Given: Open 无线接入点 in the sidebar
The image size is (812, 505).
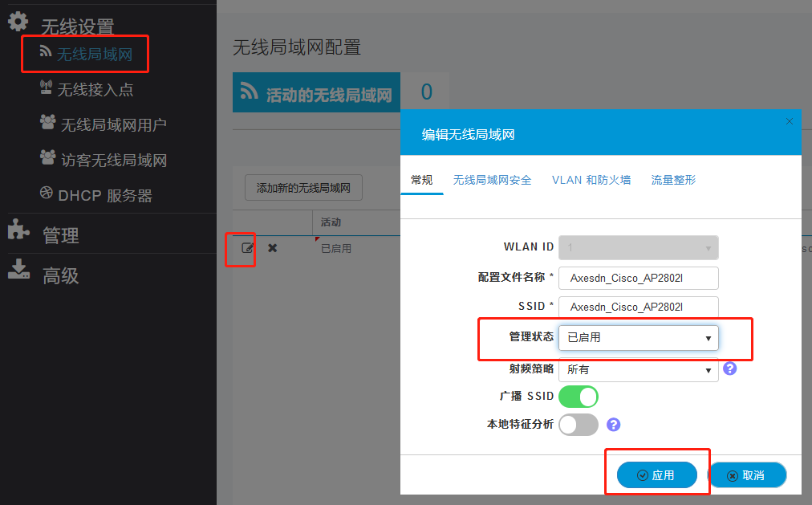Looking at the screenshot, I should click(95, 89).
